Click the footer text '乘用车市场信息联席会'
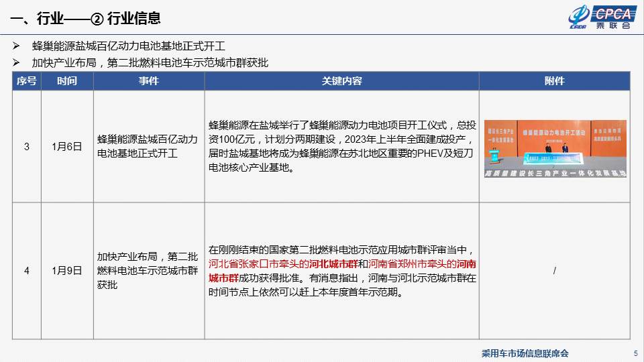The width and height of the screenshot is (644, 362). [525, 353]
